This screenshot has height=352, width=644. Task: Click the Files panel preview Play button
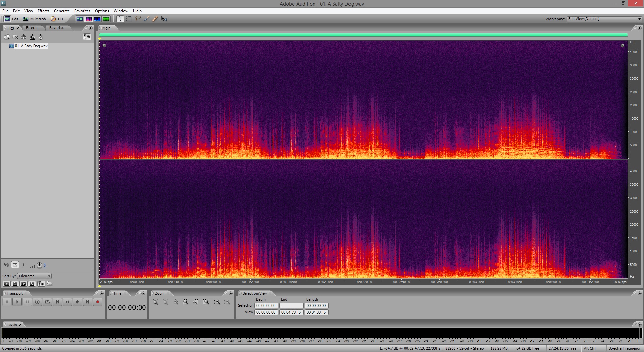point(24,265)
